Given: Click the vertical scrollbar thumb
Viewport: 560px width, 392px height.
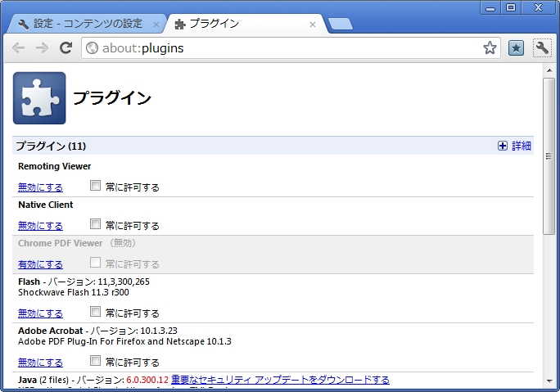Looking at the screenshot, I should tap(549, 156).
